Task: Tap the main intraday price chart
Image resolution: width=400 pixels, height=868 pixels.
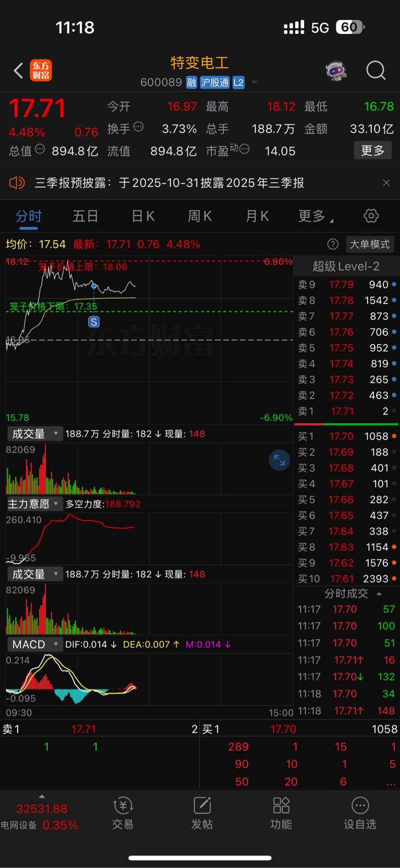Action: 149,339
